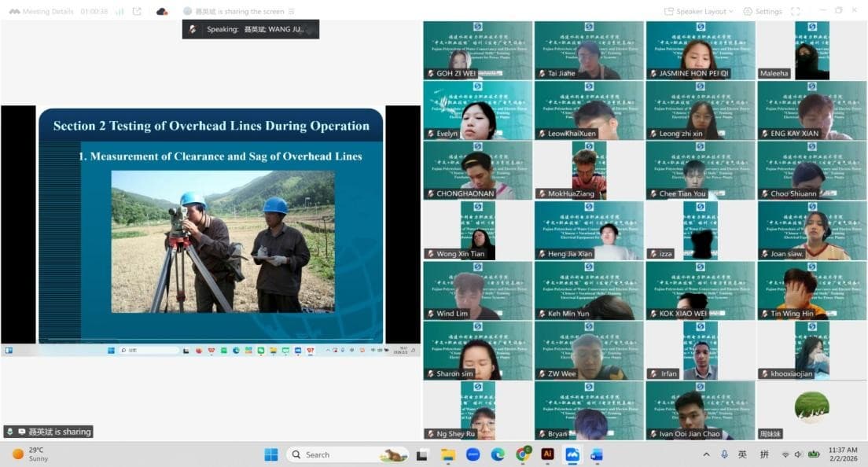Open Microsoft Edge from taskbar
The width and height of the screenshot is (868, 467).
point(498,455)
